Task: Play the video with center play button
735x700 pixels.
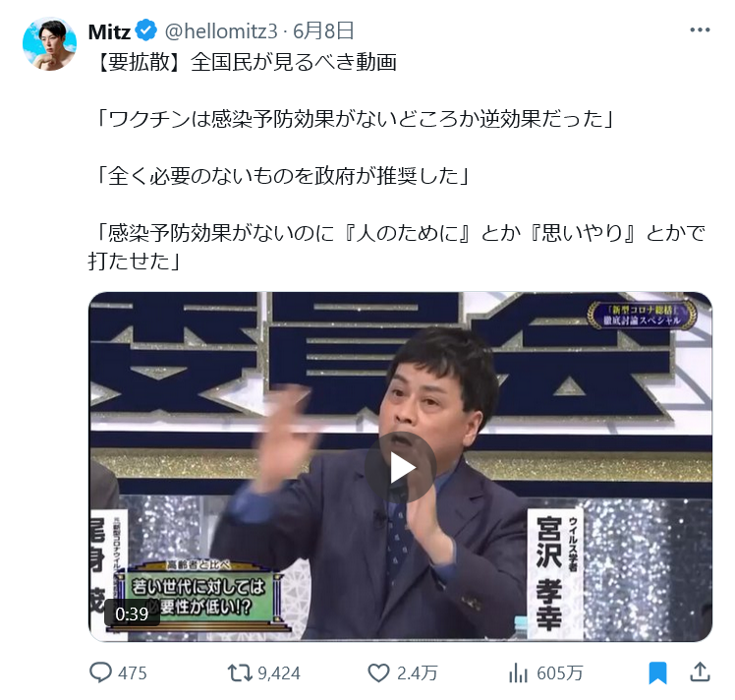Action: point(401,467)
